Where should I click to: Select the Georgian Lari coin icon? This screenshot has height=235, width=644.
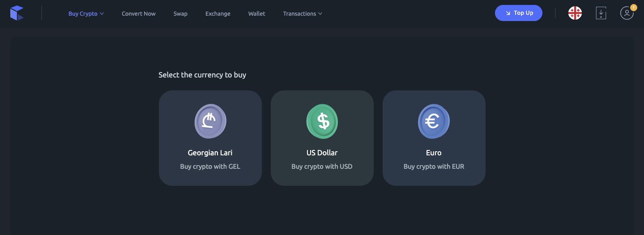(210, 121)
